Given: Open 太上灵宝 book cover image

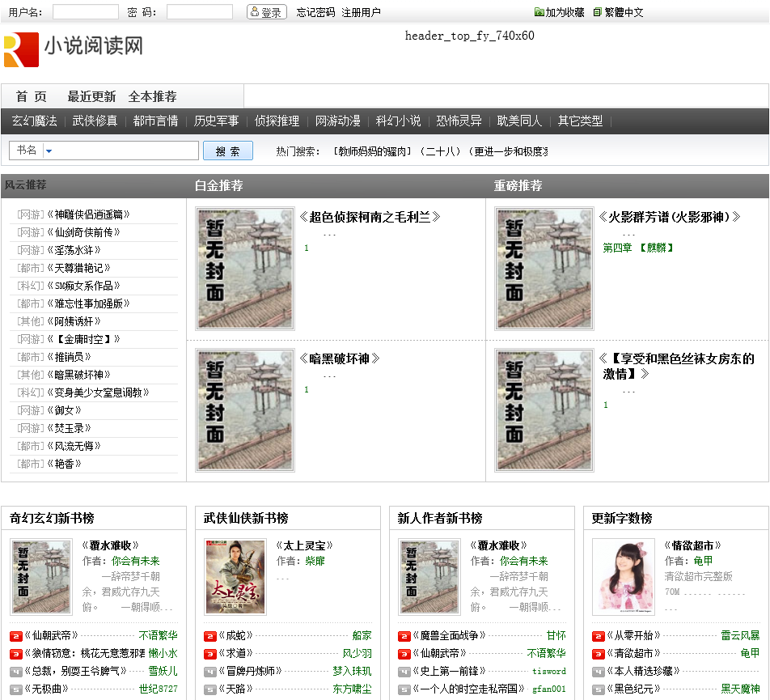Looking at the screenshot, I should pyautogui.click(x=235, y=577).
